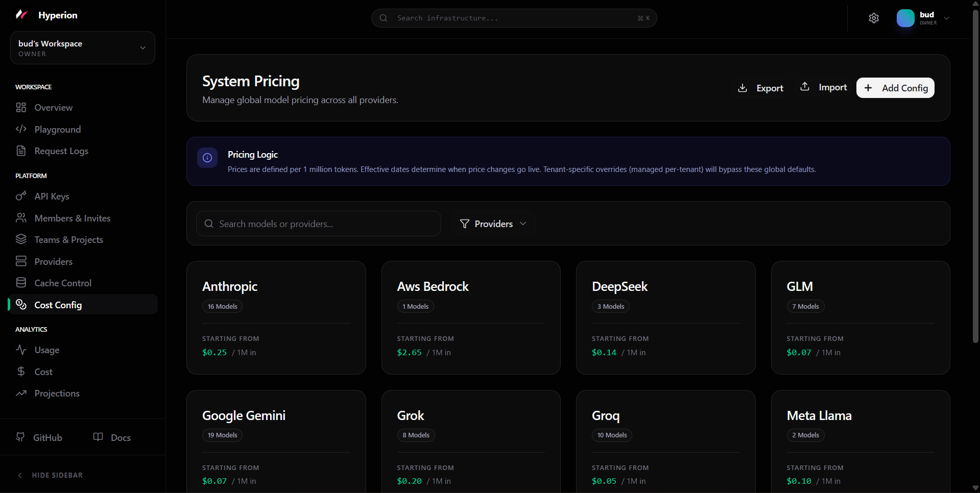Click the 19 Models badge on Google Gemini
980x493 pixels.
coord(222,435)
